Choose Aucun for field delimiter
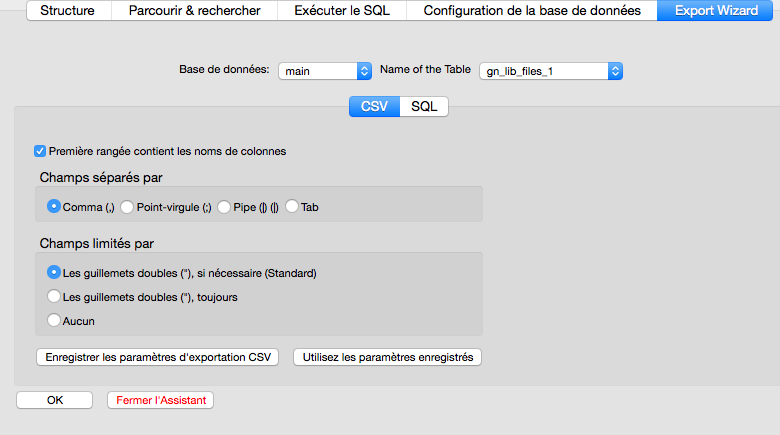This screenshot has width=780, height=435. (54, 320)
